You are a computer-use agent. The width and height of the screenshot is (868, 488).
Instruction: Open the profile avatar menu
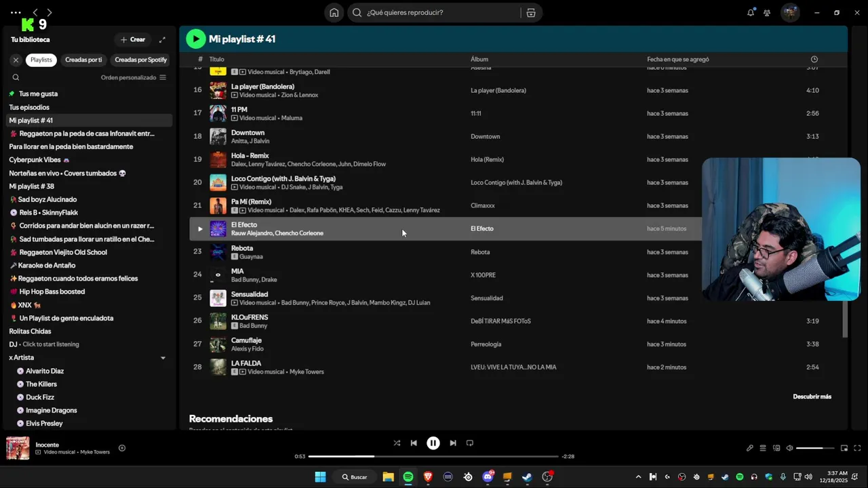[x=790, y=12]
